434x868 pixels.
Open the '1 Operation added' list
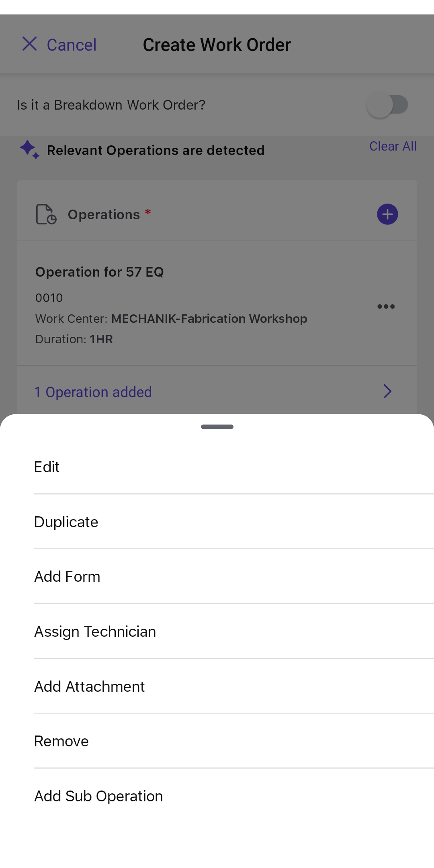93,392
